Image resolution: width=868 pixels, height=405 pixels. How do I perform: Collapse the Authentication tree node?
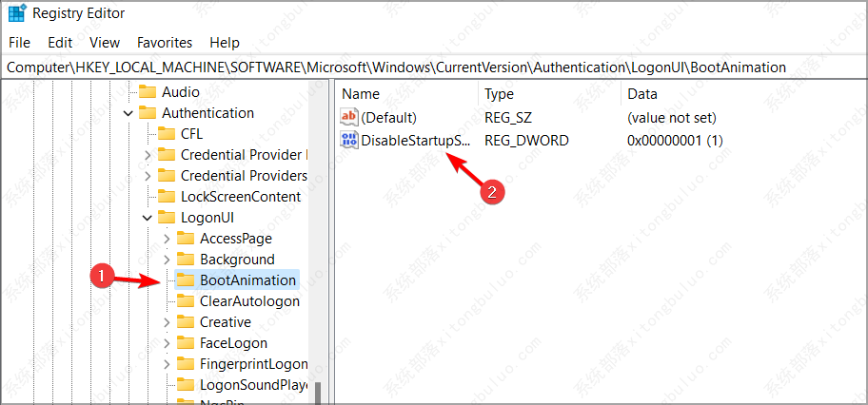128,113
